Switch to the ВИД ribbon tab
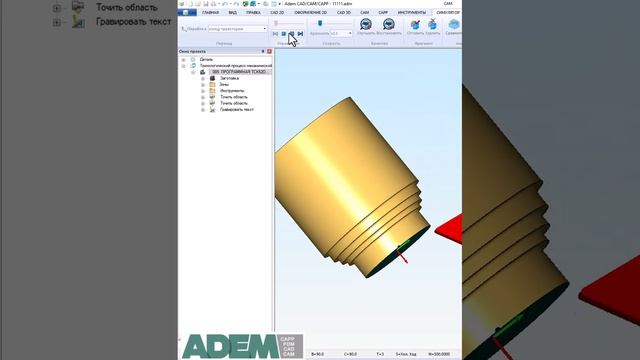 tap(233, 13)
